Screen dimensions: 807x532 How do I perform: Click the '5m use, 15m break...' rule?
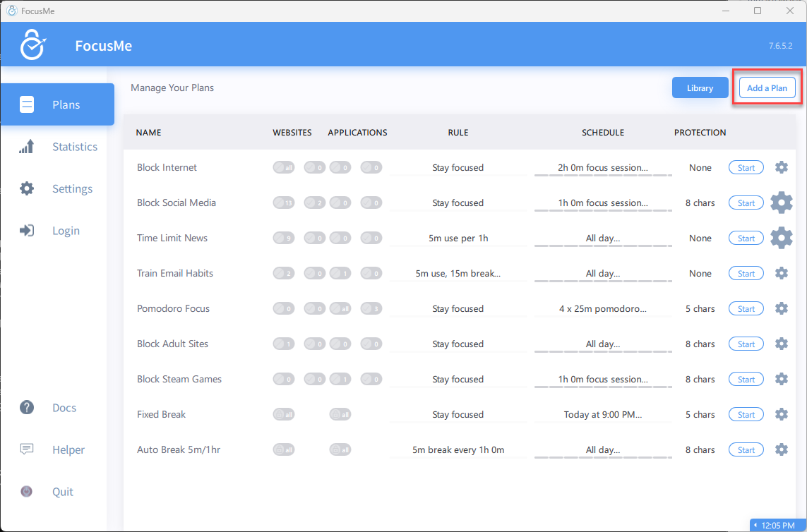pyautogui.click(x=458, y=273)
